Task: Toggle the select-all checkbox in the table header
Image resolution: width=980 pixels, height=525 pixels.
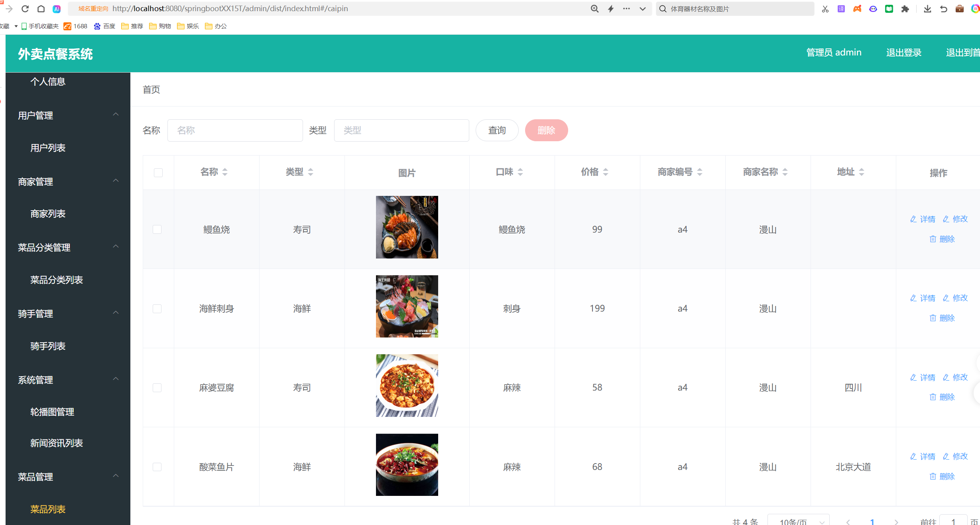Action: 158,172
